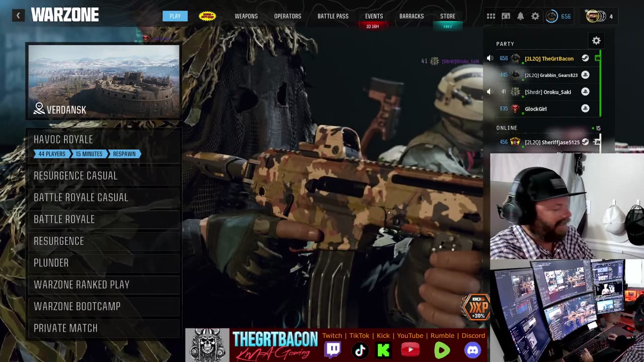644x362 pixels.
Task: Open the game grid menu icon
Action: 491,16
